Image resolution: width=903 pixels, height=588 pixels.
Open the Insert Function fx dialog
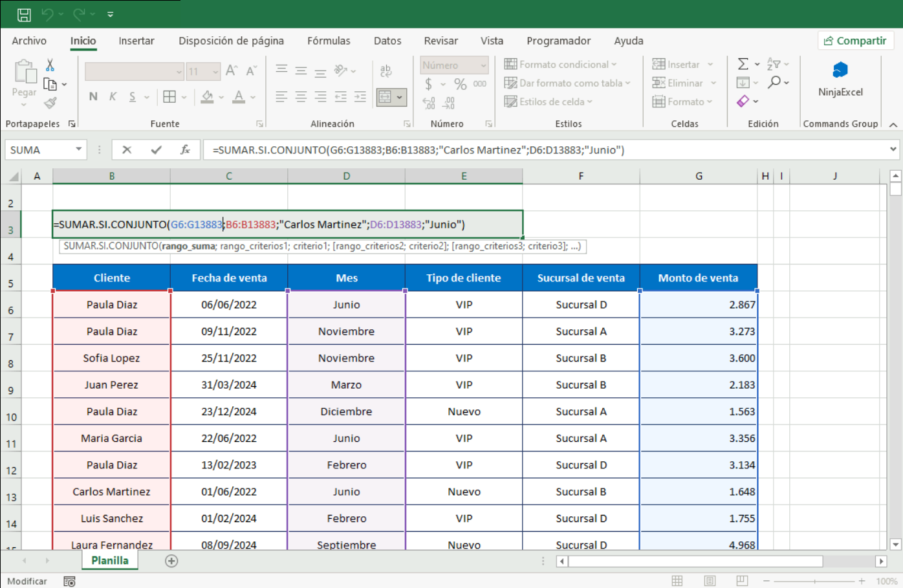tap(185, 150)
